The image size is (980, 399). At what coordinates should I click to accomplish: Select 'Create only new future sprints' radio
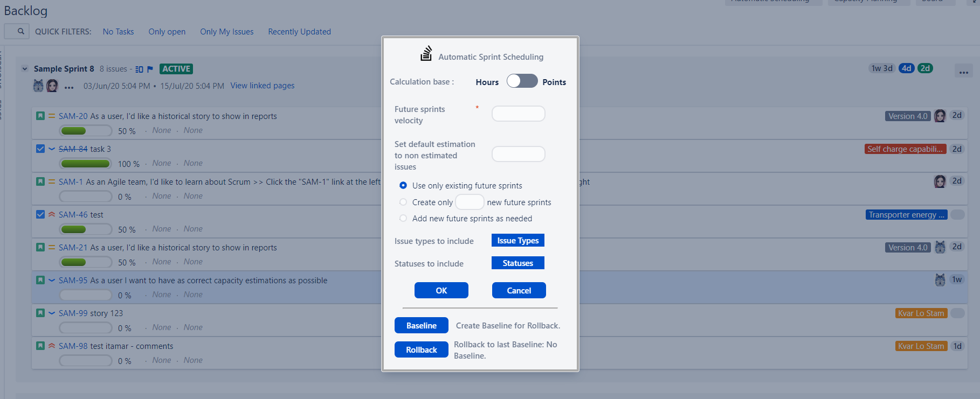pos(403,202)
